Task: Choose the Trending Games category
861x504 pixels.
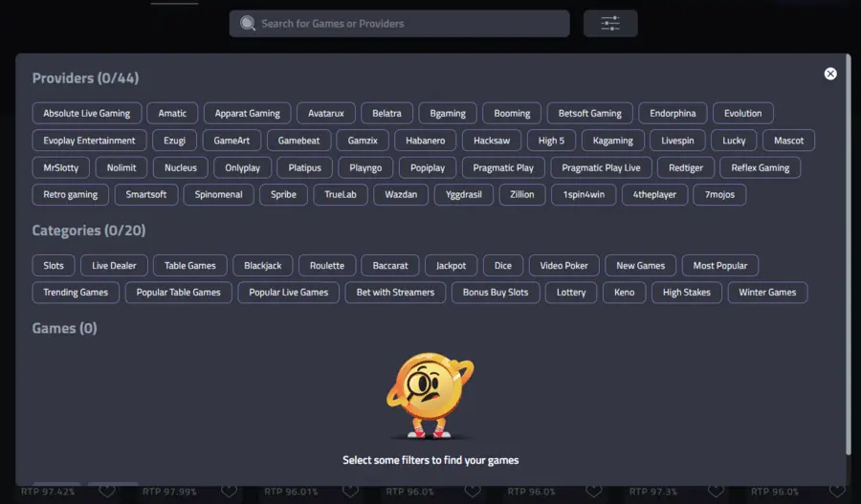Action: pos(76,292)
